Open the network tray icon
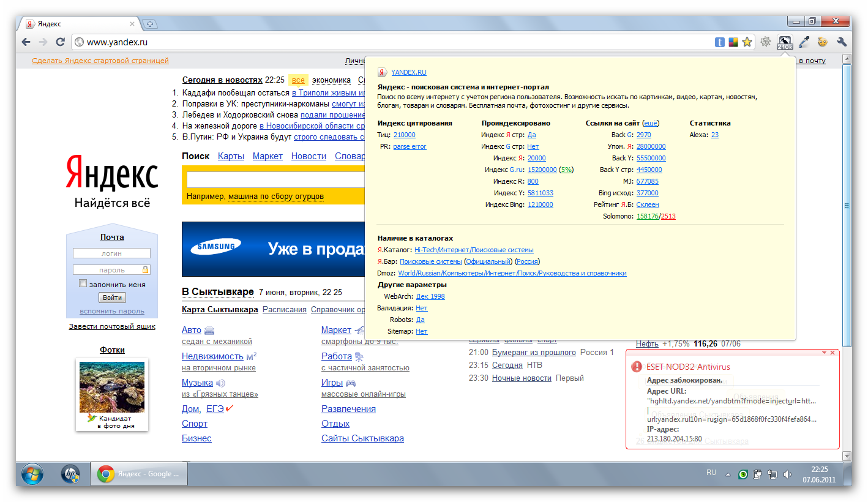Image resolution: width=868 pixels, height=502 pixels. [x=773, y=474]
